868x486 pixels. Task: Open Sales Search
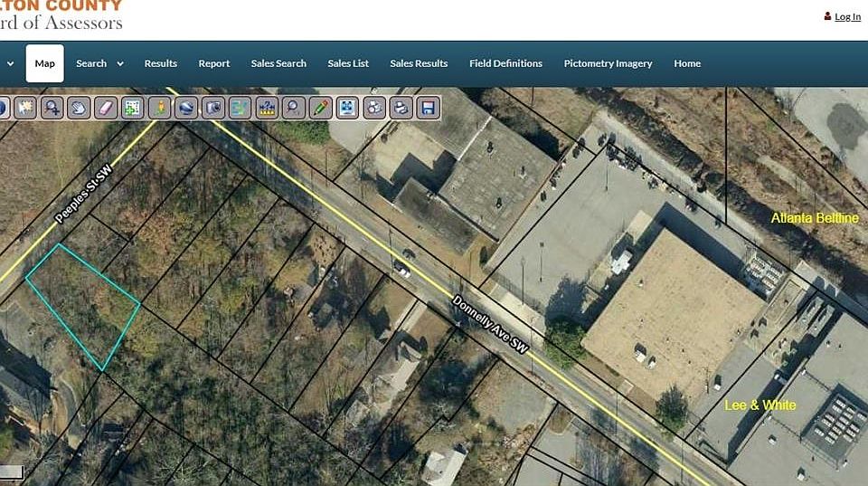[278, 63]
